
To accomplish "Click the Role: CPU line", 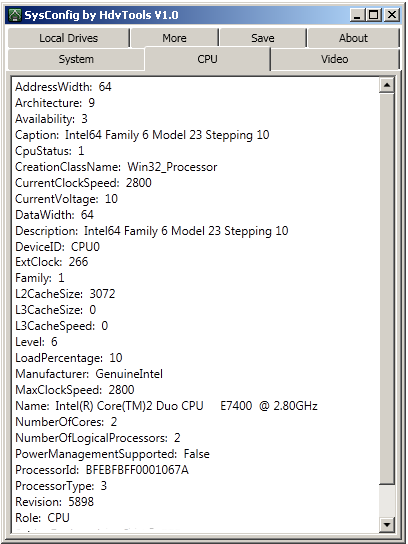I will [x=42, y=518].
